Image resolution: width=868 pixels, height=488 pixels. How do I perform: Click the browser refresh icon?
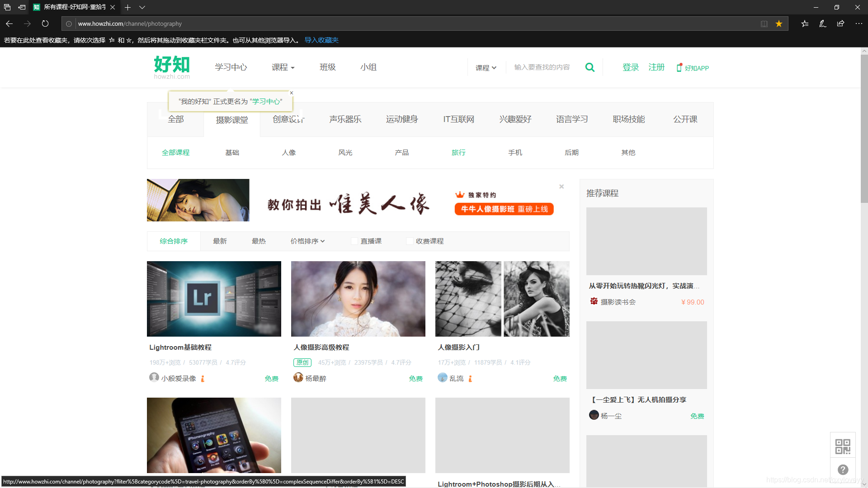point(45,23)
